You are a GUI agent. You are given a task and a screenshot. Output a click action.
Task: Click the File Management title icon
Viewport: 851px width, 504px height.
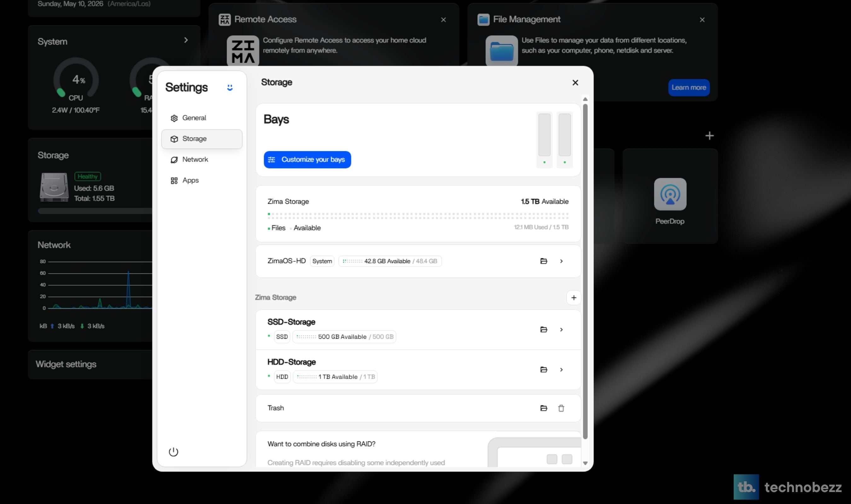[x=483, y=19]
